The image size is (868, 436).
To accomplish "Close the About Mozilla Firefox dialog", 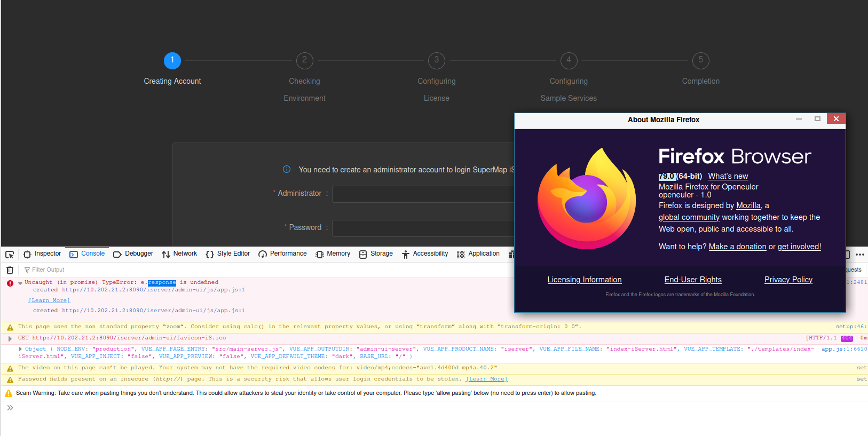I will [x=836, y=118].
